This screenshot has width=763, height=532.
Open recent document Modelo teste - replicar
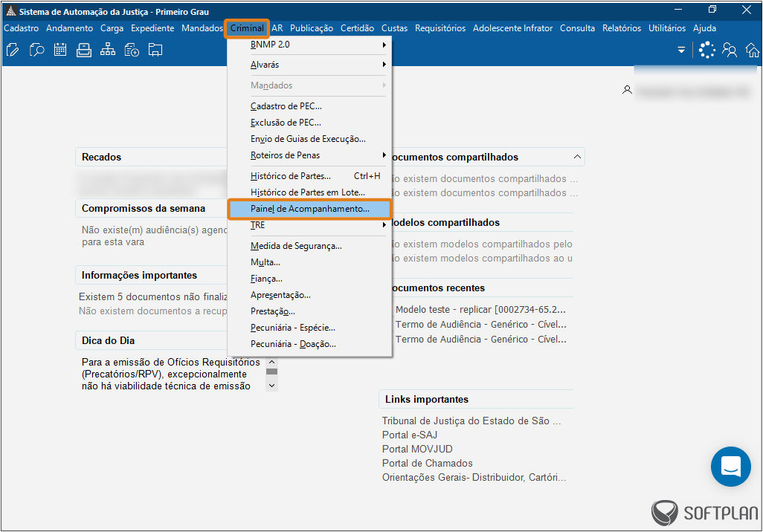(x=480, y=309)
